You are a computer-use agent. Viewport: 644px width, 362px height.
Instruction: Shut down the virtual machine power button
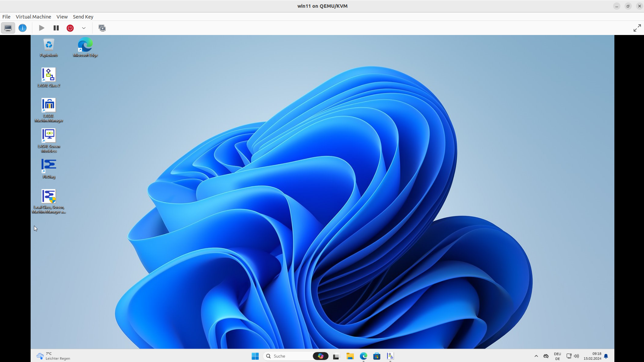click(70, 28)
